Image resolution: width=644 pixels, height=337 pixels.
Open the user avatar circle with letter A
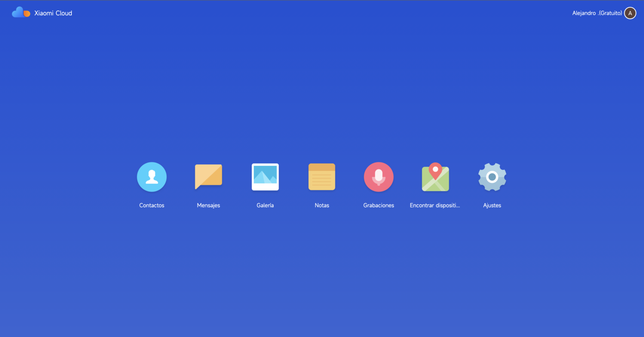pos(630,13)
